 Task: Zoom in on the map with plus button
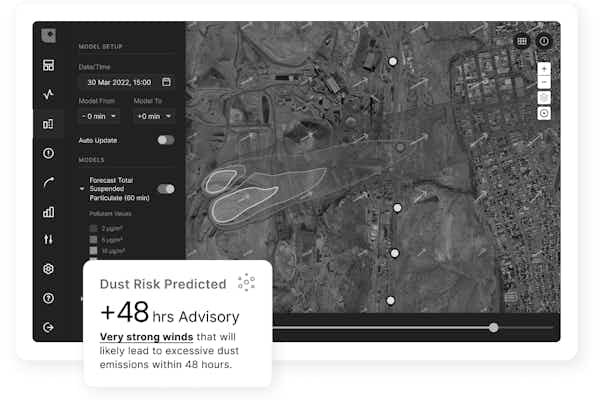[x=544, y=69]
